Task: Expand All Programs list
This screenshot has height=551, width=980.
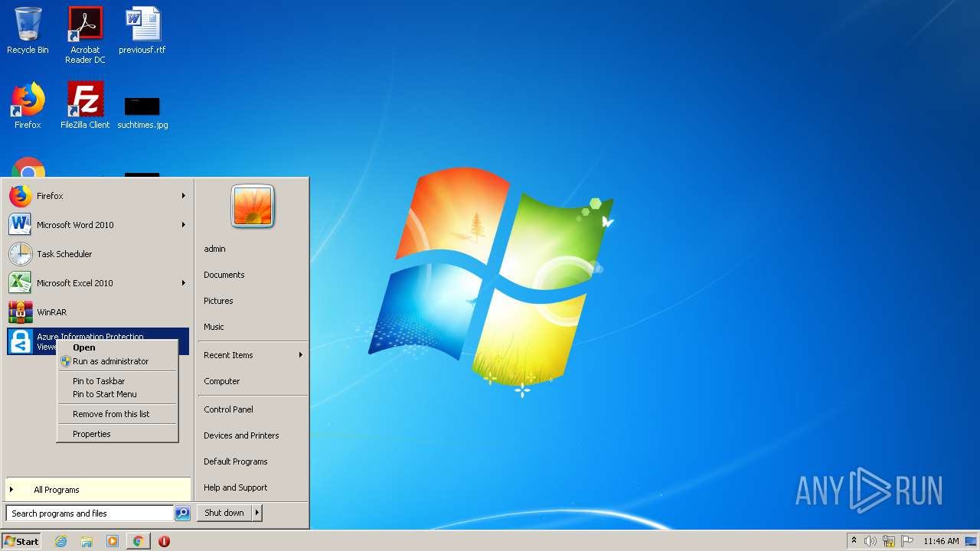Action: tap(98, 490)
